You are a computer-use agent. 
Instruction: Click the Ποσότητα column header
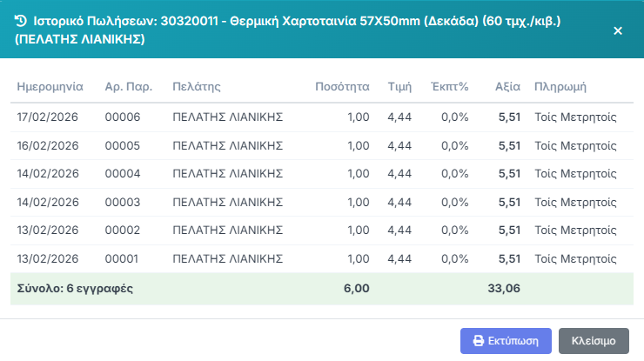(342, 87)
